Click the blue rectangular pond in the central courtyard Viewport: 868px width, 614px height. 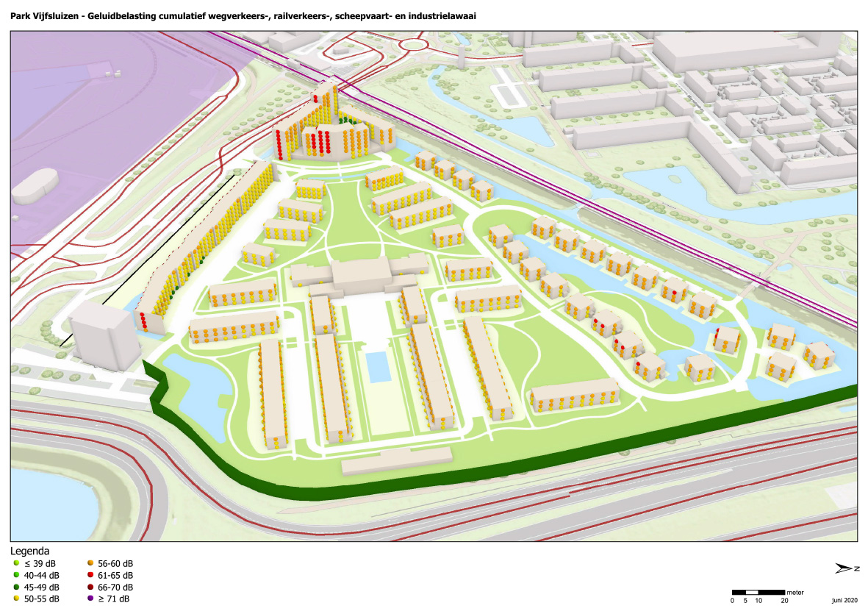(378, 366)
